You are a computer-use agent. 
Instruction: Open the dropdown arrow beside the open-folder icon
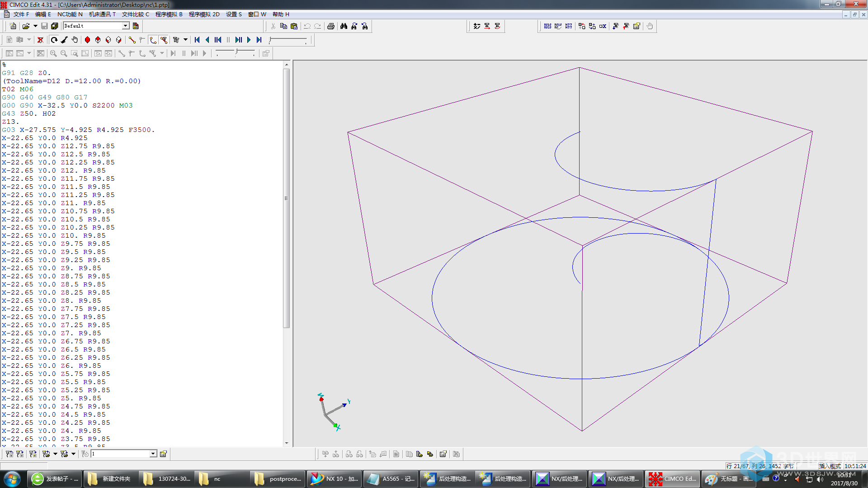click(x=35, y=26)
